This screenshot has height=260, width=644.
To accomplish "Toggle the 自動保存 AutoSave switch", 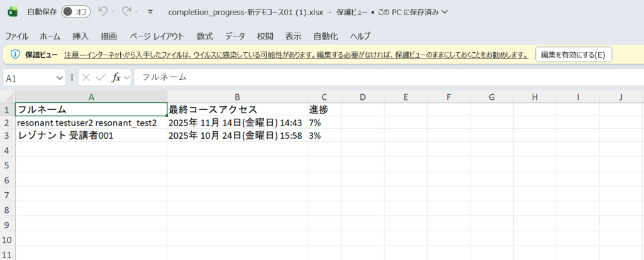I will (x=75, y=12).
